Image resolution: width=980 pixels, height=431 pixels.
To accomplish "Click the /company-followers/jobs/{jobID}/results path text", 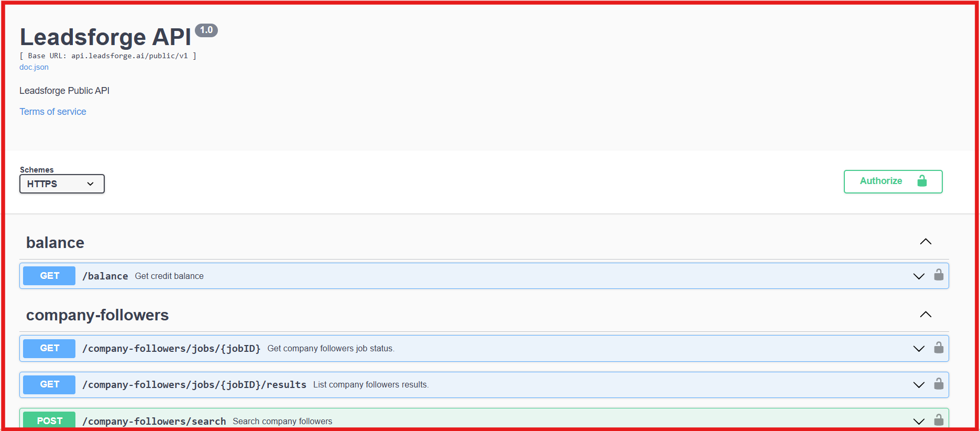I will coord(194,385).
